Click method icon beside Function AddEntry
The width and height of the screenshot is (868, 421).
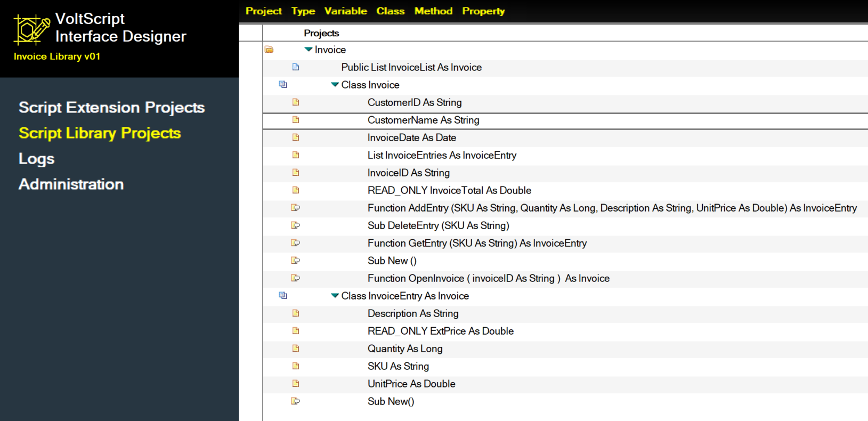coord(295,208)
